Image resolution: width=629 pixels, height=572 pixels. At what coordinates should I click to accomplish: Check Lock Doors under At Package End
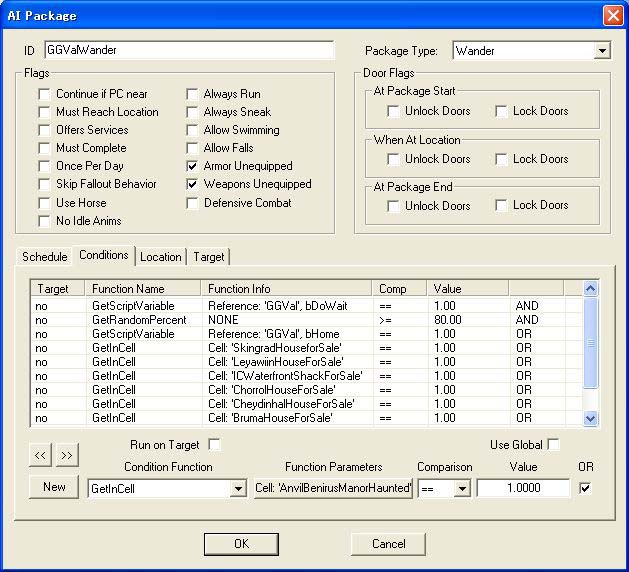tap(501, 206)
